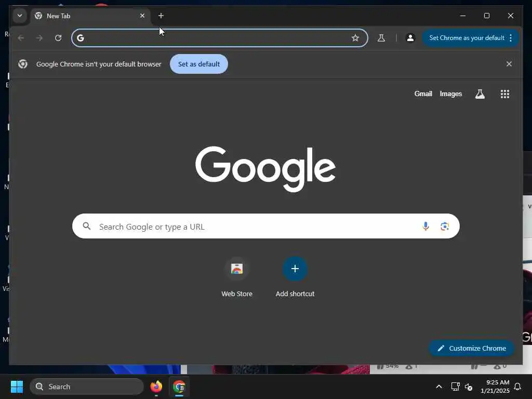
Task: Select the New Tab tab
Action: [90, 16]
